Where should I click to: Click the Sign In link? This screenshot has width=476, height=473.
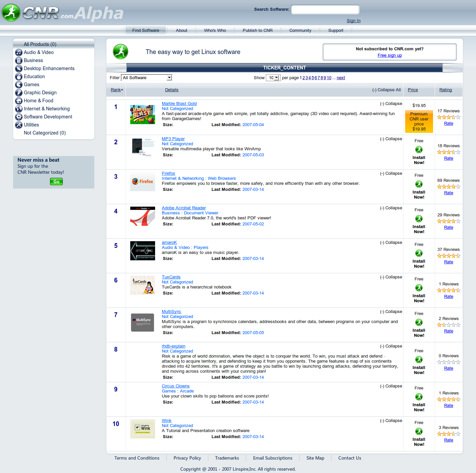pyautogui.click(x=353, y=21)
